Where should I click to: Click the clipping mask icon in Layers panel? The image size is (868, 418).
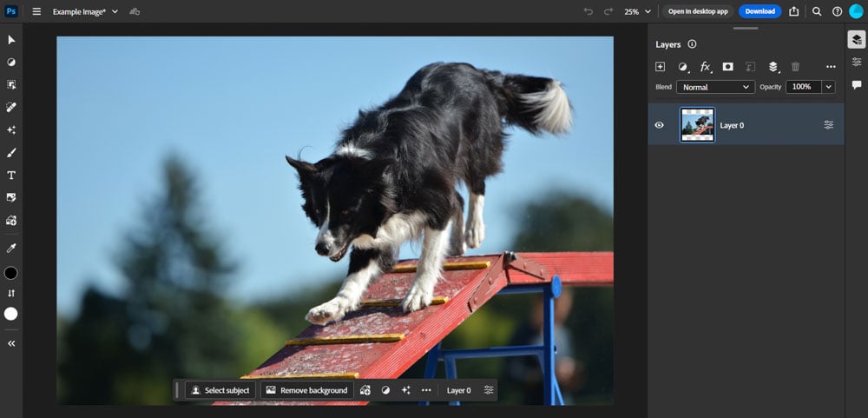pos(750,67)
